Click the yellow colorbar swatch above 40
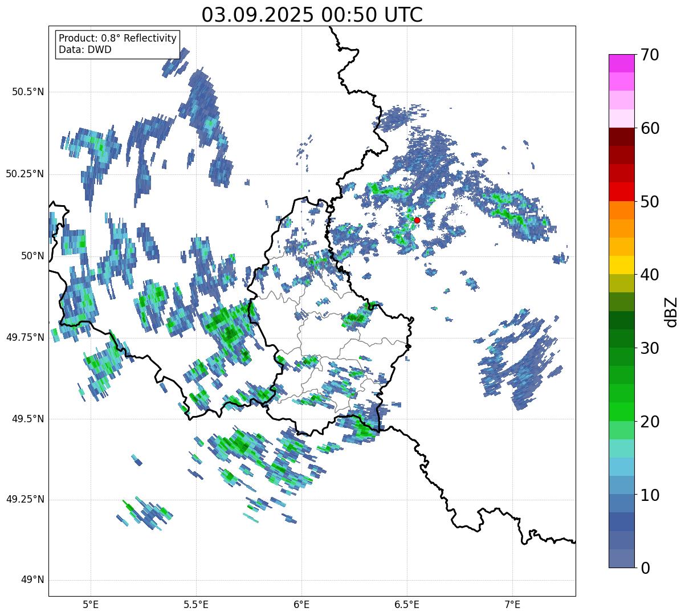Image resolution: width=685 pixels, height=616 pixels. pos(621,265)
